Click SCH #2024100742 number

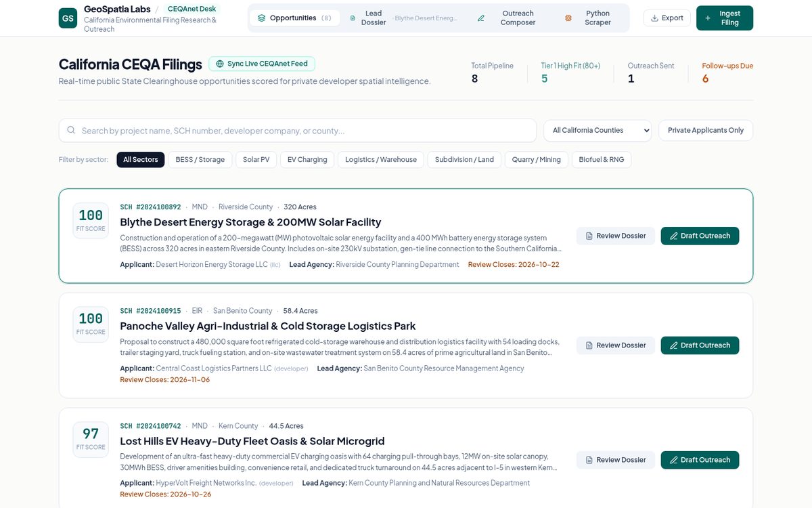pos(150,426)
